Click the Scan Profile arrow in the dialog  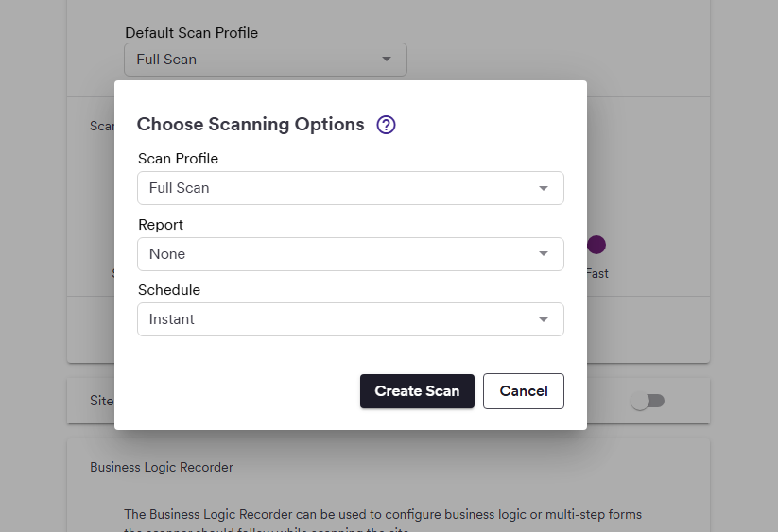tap(544, 188)
